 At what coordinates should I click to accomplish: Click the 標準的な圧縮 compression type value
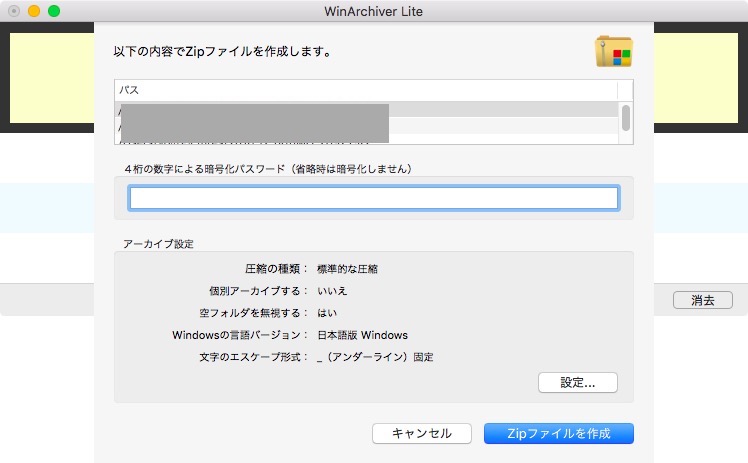click(x=347, y=269)
